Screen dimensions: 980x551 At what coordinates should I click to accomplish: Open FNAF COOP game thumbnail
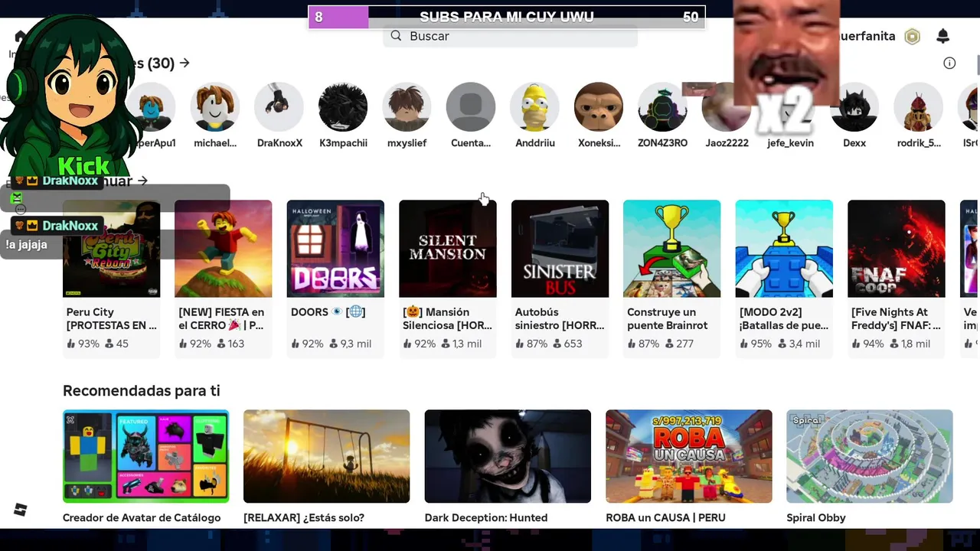point(897,249)
